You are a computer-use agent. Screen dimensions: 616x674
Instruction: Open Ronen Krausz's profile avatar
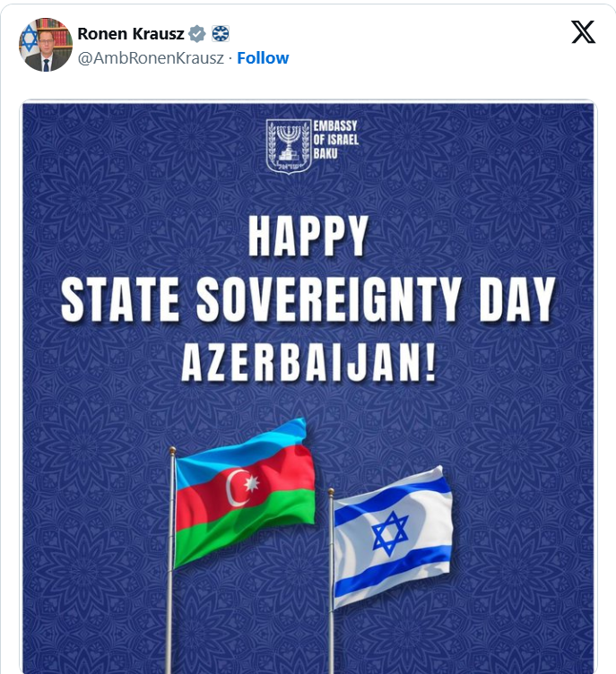click(45, 45)
